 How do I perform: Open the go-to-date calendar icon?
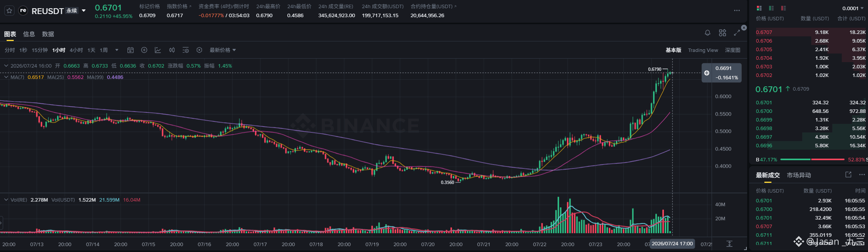(131, 50)
